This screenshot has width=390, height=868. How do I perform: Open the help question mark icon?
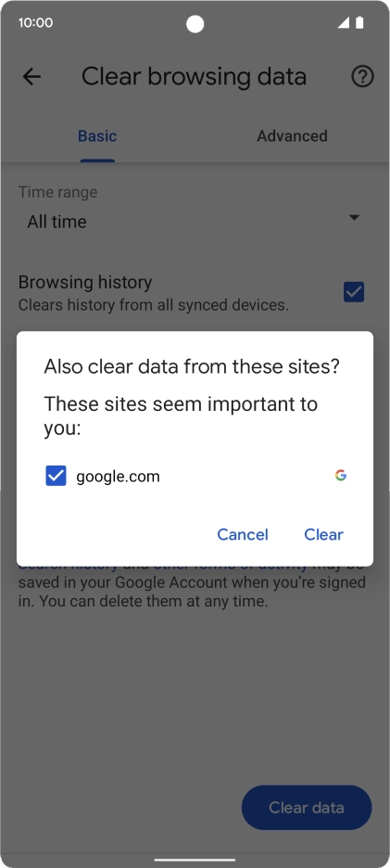(363, 76)
